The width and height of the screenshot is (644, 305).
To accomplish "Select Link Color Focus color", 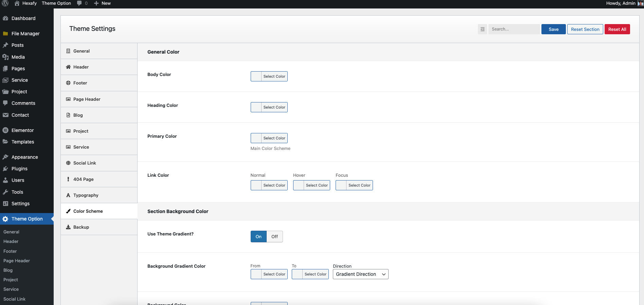I will click(x=354, y=185).
